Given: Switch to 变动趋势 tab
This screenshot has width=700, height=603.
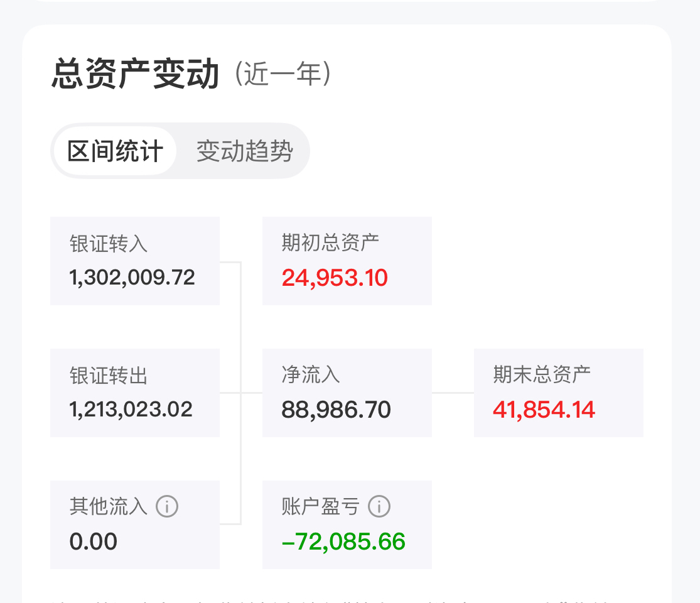Looking at the screenshot, I should point(244,151).
